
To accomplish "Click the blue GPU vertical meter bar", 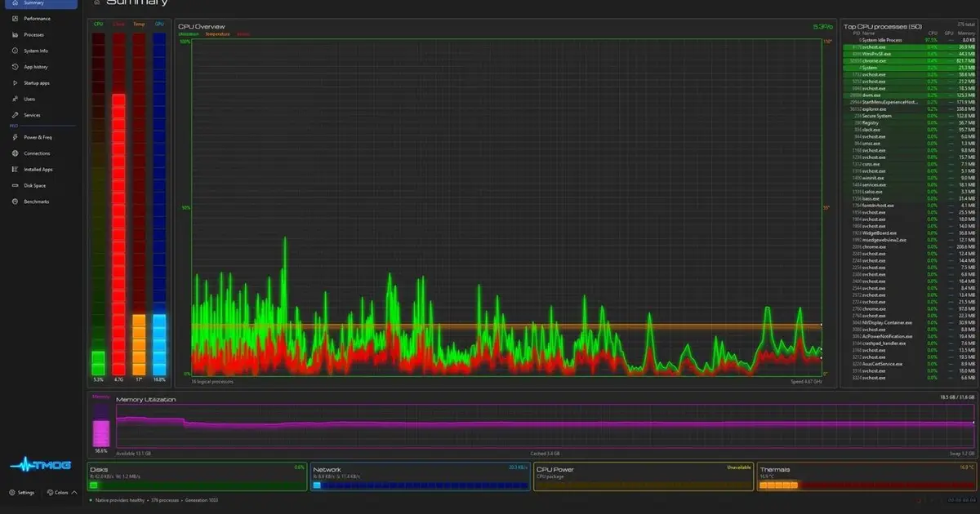I will [x=159, y=203].
